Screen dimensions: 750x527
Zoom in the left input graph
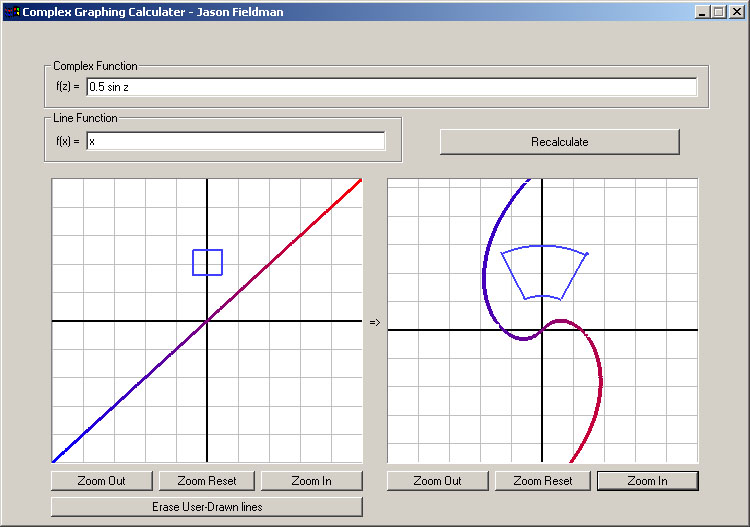pos(312,481)
